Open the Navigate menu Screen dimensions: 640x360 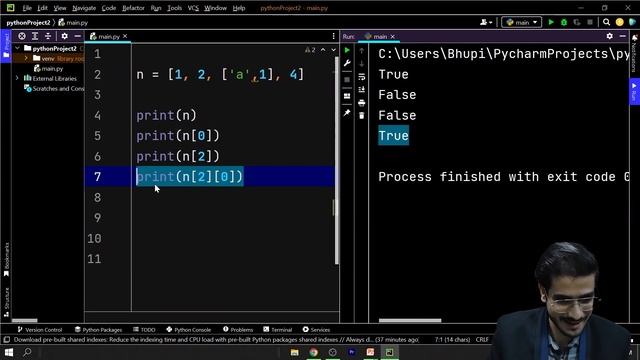[x=84, y=8]
